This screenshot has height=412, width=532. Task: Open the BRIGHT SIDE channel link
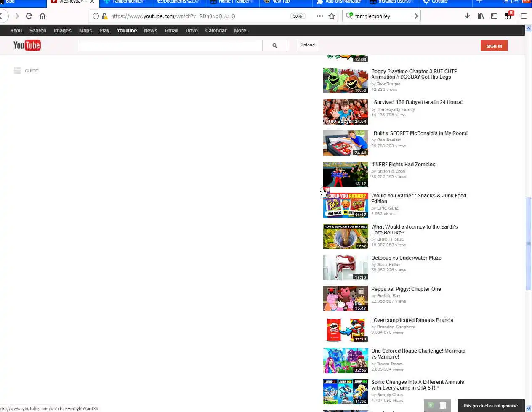pyautogui.click(x=390, y=239)
